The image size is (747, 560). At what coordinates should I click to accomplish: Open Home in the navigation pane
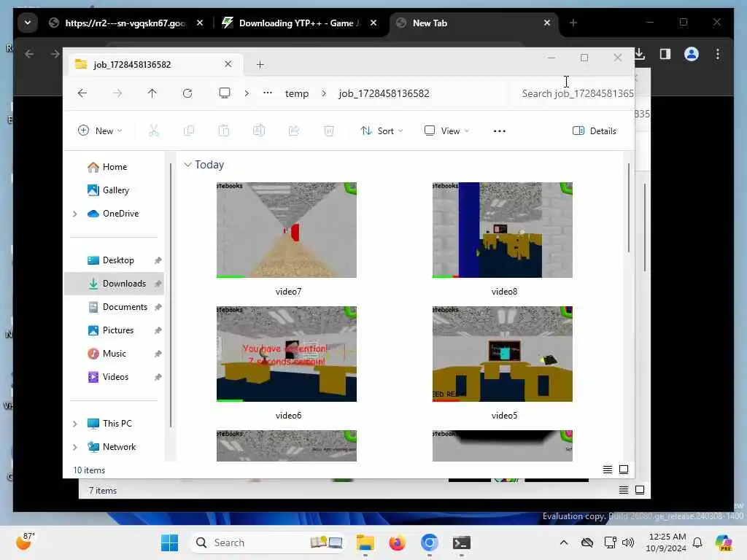[115, 167]
